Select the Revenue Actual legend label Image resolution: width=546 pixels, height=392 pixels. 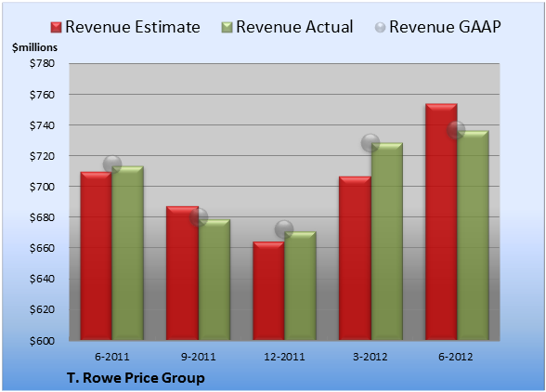(294, 27)
